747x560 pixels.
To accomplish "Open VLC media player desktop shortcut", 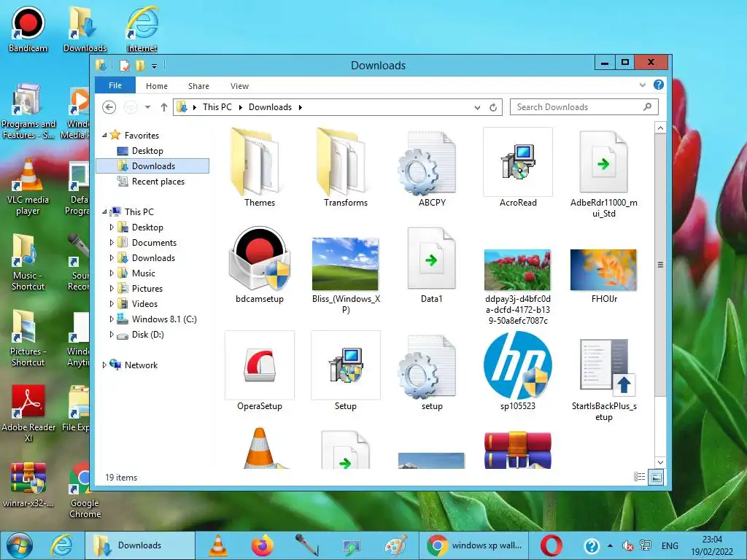I will click(28, 187).
